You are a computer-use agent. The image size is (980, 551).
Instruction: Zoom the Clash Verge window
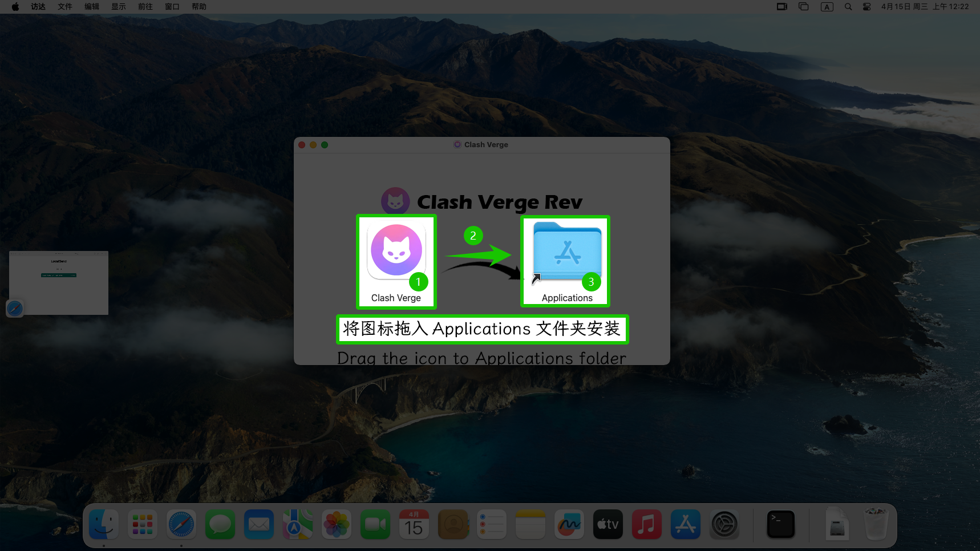(x=325, y=145)
